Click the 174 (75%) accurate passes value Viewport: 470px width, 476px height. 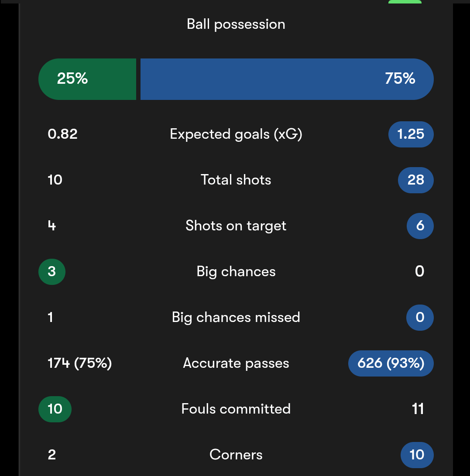(79, 363)
